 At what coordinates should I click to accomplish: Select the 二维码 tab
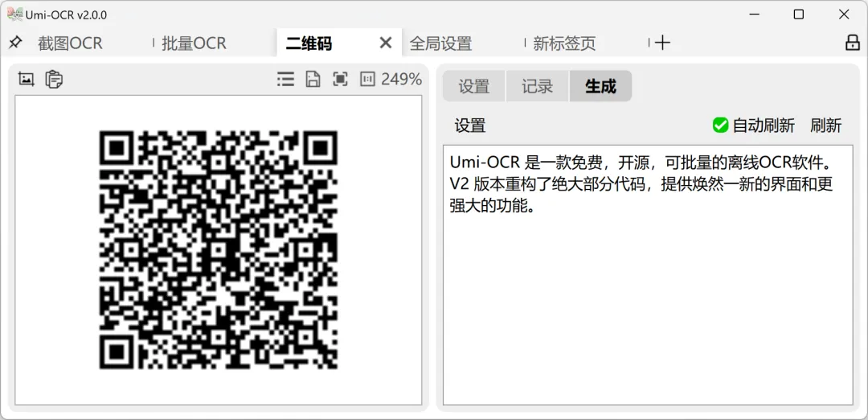pyautogui.click(x=309, y=43)
